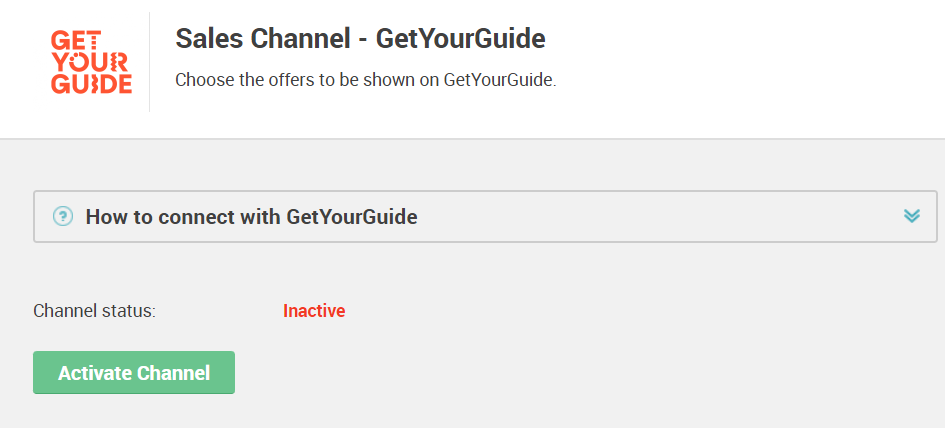Click the circled question mark beside How to connect
Screen dimensions: 945x428
[63, 216]
